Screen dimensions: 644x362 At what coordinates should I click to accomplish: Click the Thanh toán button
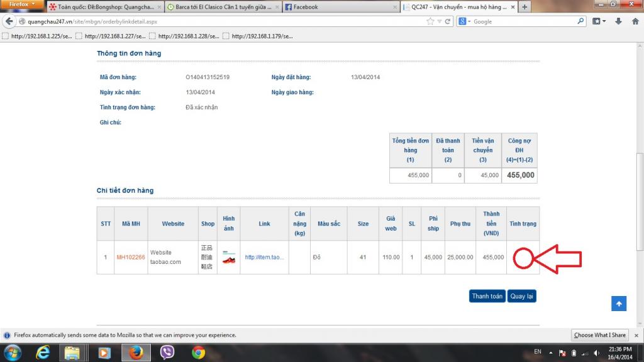tap(487, 296)
